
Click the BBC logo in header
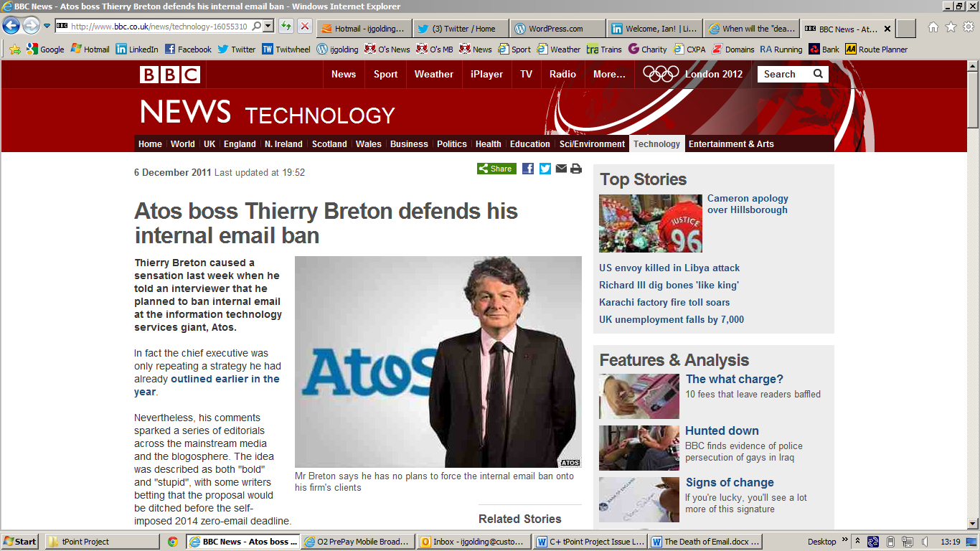point(169,74)
